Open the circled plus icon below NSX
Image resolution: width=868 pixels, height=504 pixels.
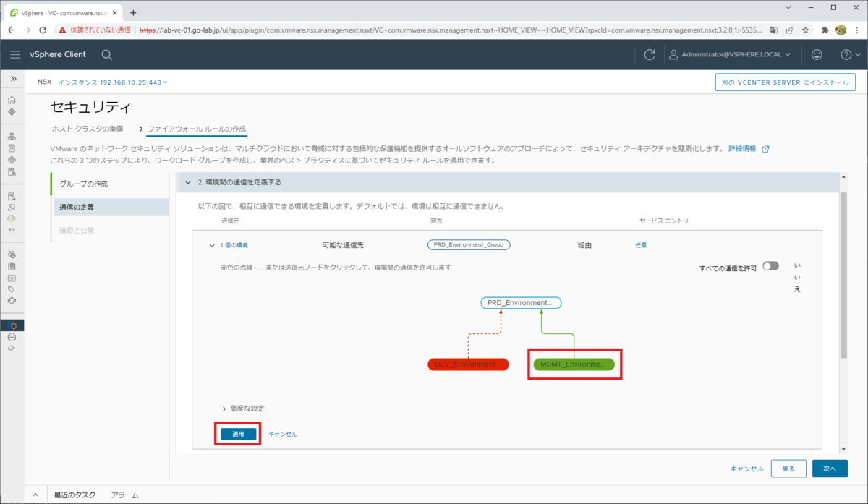[12, 337]
